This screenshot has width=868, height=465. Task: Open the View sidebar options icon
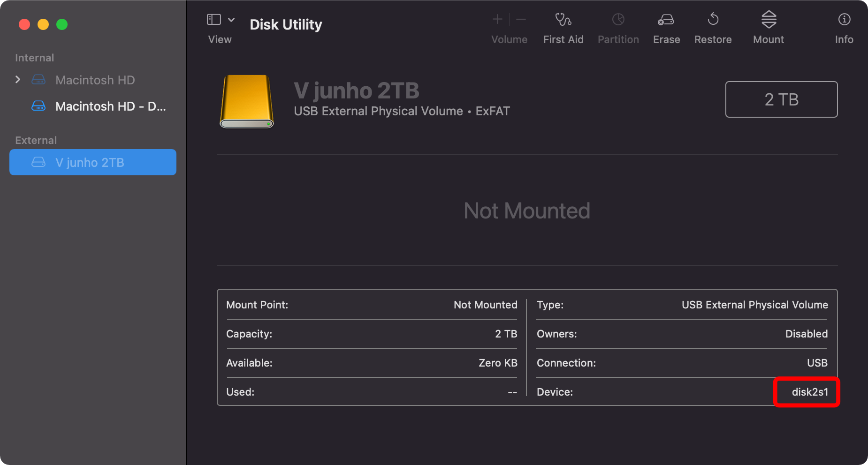point(214,19)
